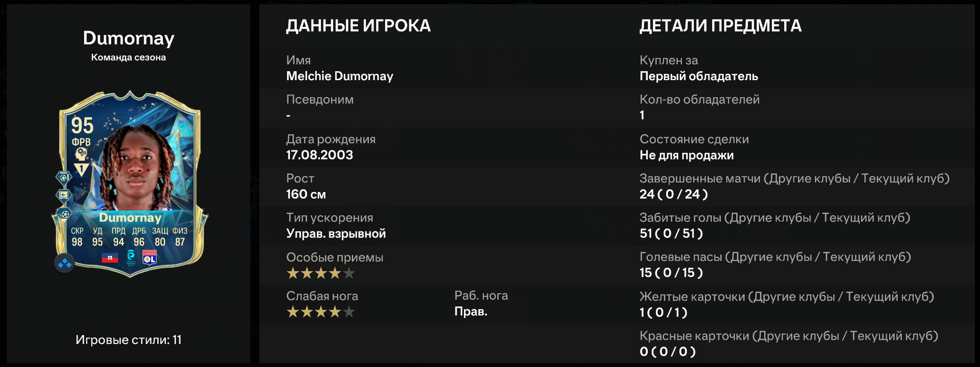The height and width of the screenshot is (367, 980).
Task: Select the bottom playstyle football icon
Action: (64, 214)
